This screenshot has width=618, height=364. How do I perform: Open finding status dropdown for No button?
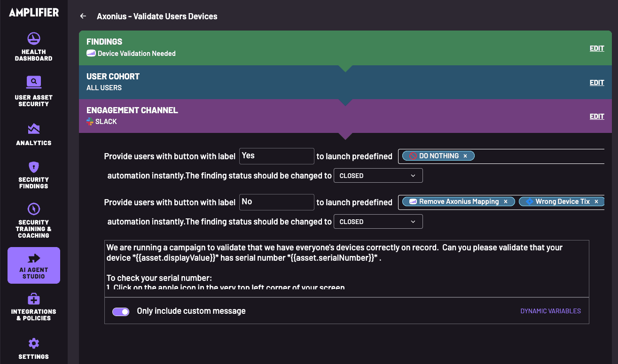(x=378, y=222)
